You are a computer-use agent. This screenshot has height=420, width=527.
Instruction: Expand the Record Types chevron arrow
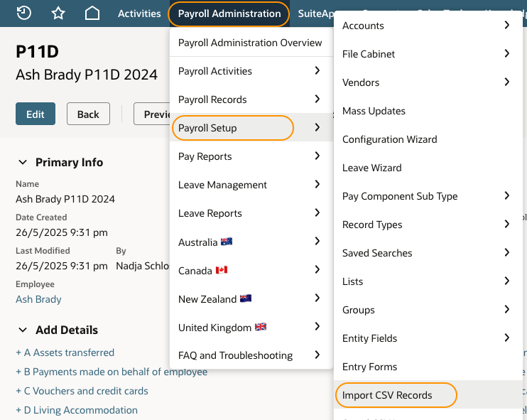pos(507,224)
